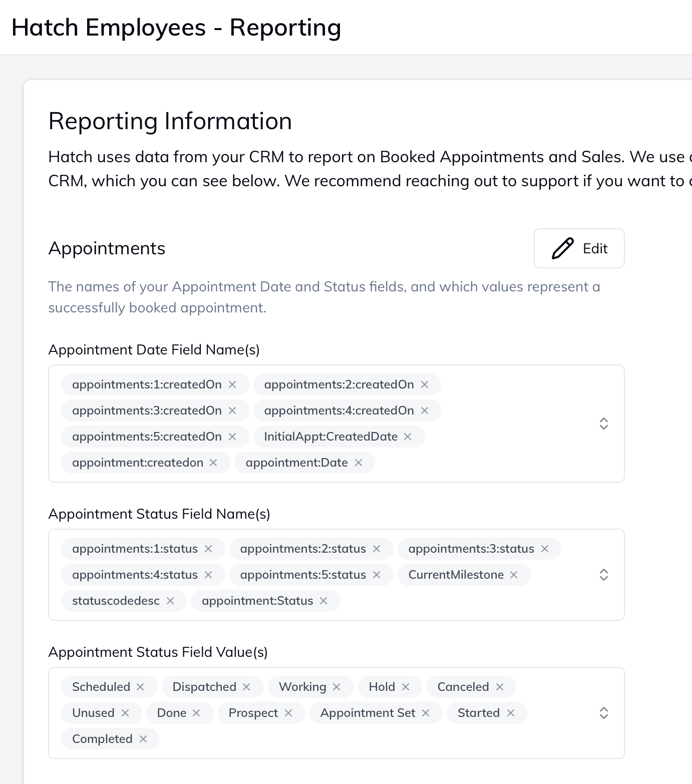The image size is (692, 784).
Task: Remove the appointments:2:createdOn tag
Action: (x=425, y=384)
